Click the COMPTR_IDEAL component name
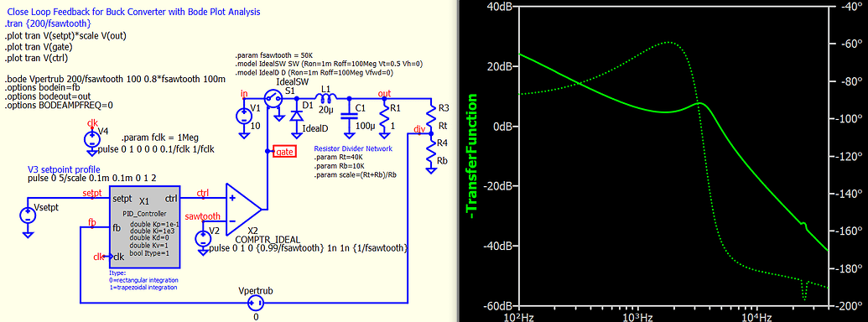This screenshot has height=322, width=868. (268, 240)
